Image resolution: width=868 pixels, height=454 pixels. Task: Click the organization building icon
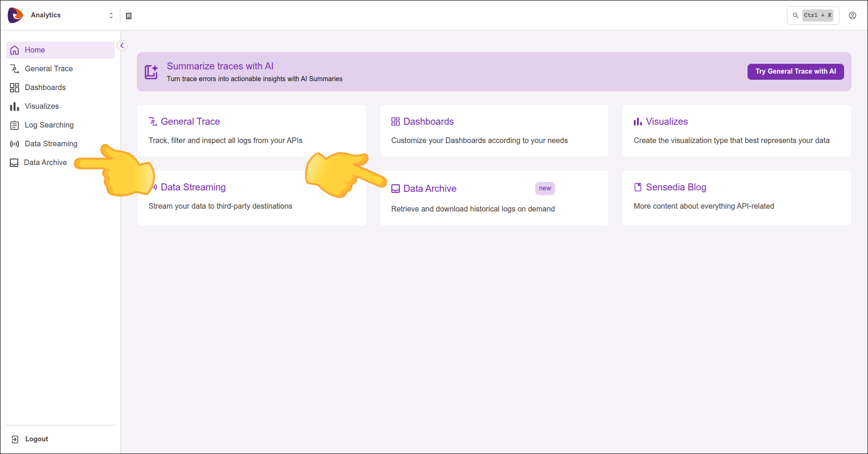coord(129,16)
